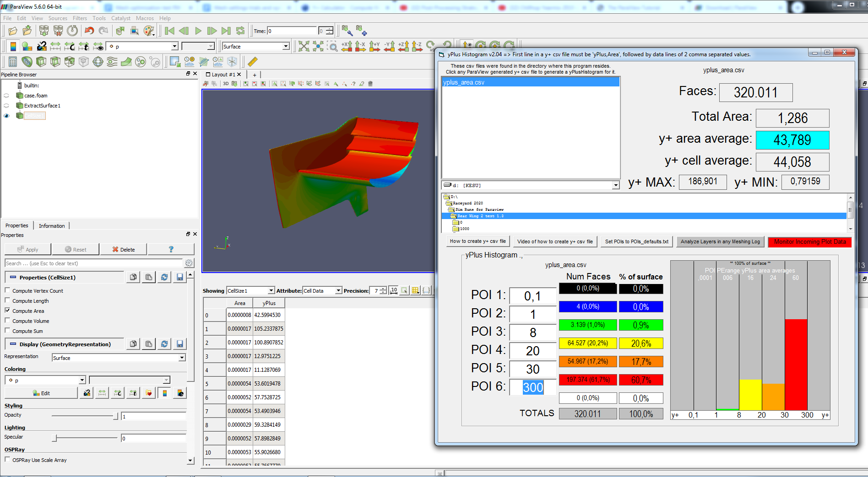Click the Ruler tool icon
This screenshot has width=868, height=477.
(x=252, y=62)
